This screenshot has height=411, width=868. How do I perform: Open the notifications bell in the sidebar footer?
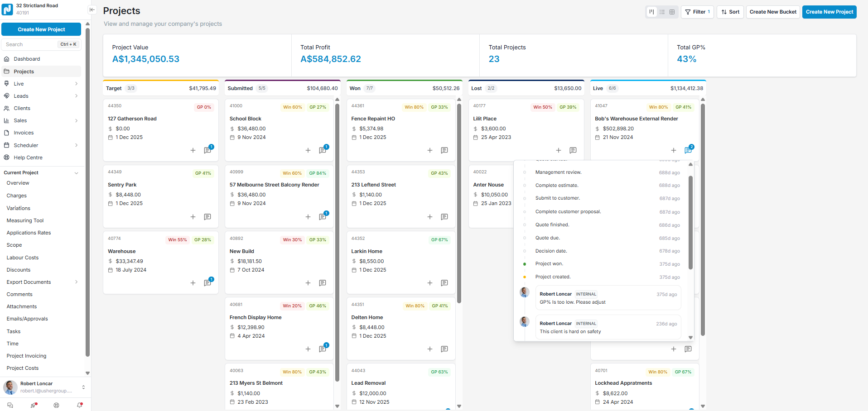80,405
